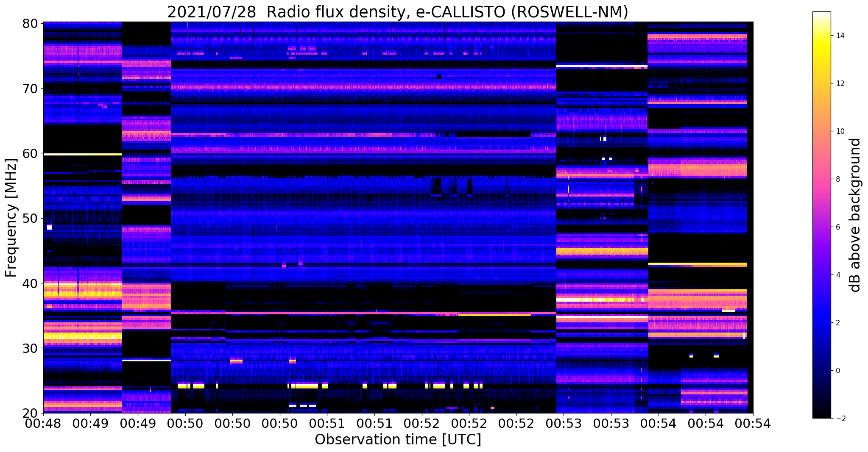The height and width of the screenshot is (452, 868).
Task: Click the 0 value on the colorbar
Action: coord(837,371)
